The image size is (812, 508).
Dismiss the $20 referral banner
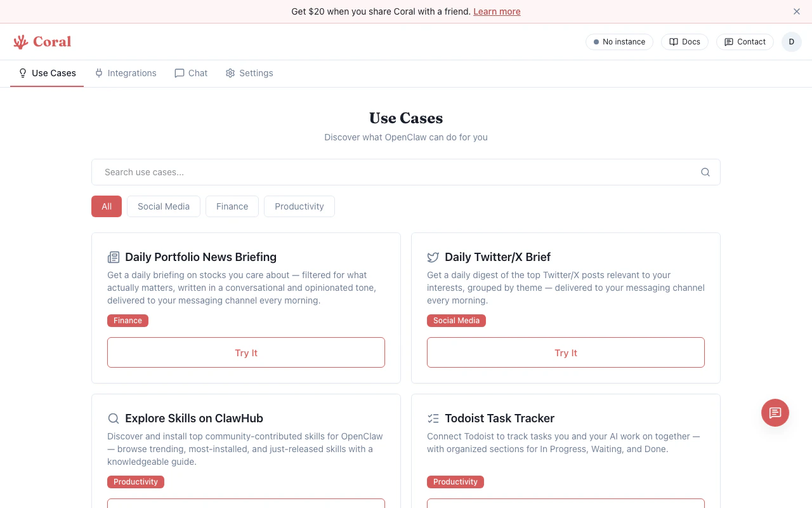click(x=797, y=11)
